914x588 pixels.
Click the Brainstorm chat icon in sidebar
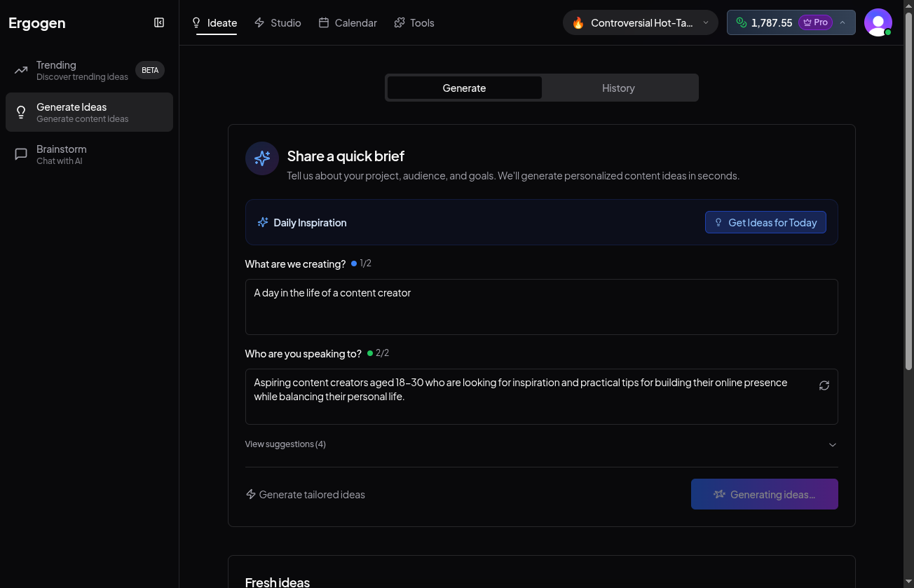pyautogui.click(x=21, y=154)
